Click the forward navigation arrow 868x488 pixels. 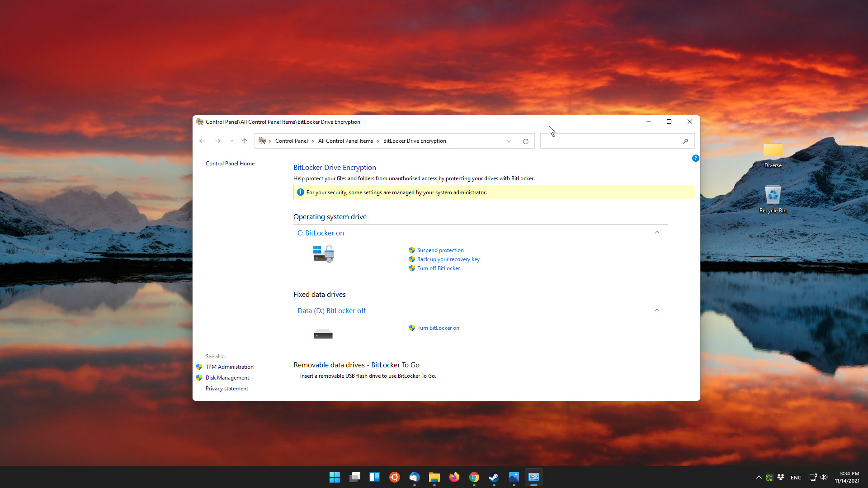tap(218, 141)
